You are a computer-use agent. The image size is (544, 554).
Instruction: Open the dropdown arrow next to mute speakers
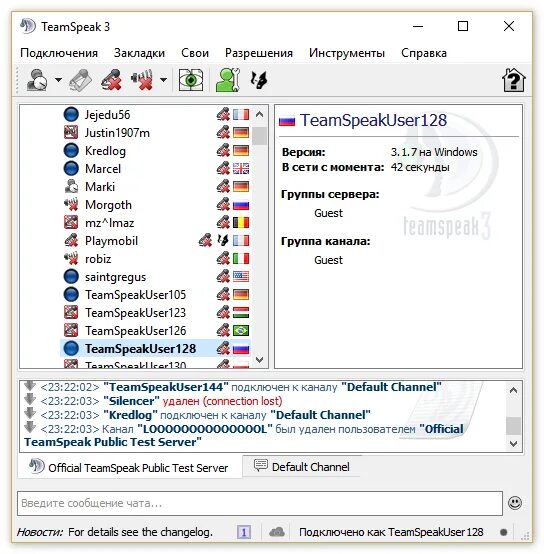point(163,80)
